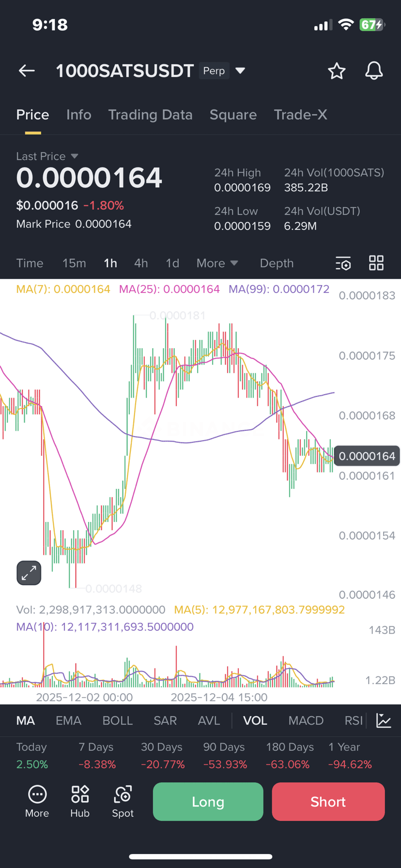This screenshot has width=401, height=868.
Task: Go to the Square tab
Action: (x=233, y=115)
